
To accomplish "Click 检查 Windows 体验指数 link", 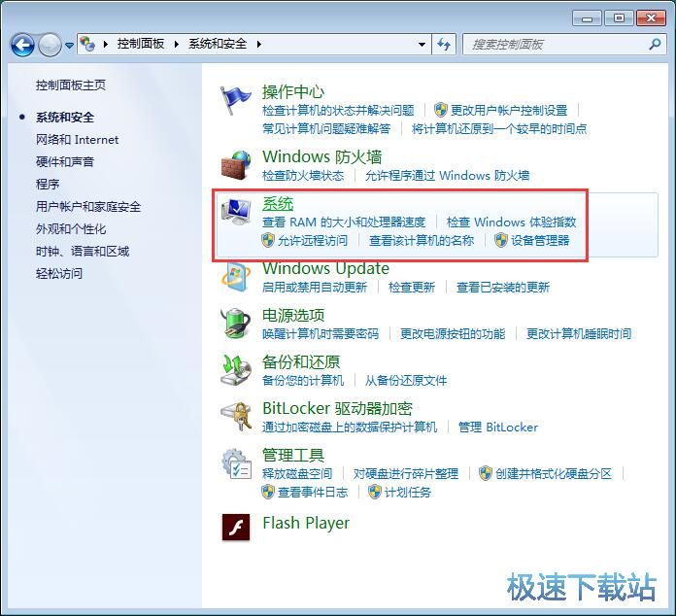I will 511,222.
